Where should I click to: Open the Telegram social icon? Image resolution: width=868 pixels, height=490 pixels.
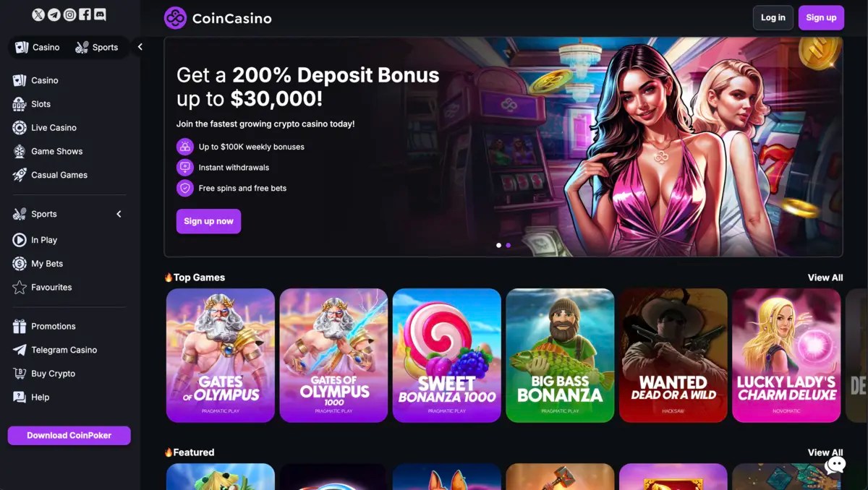(x=54, y=14)
